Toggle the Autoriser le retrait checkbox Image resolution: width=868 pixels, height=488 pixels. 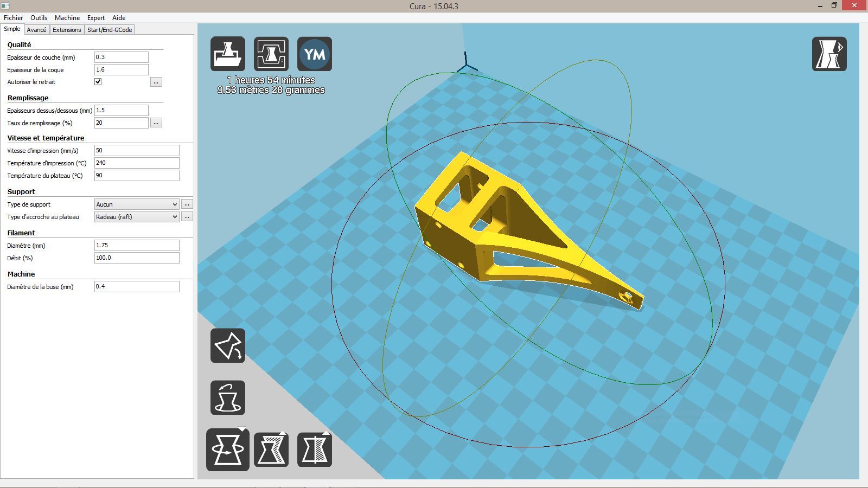pos(98,82)
